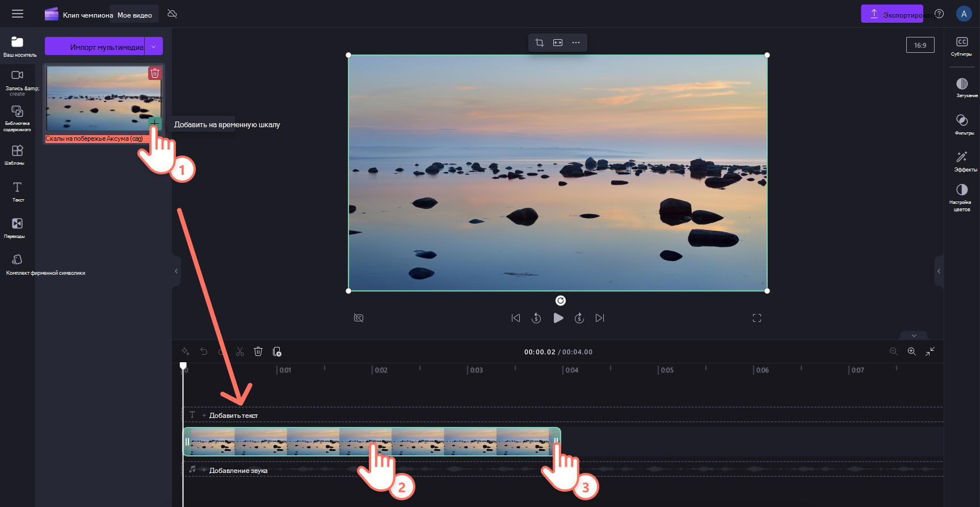
Task: Toggle the preview overlay icon at left
Action: coord(359,318)
